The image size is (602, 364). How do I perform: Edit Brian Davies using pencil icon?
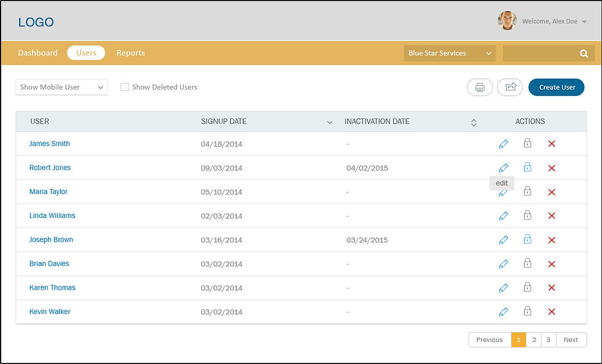coord(503,264)
